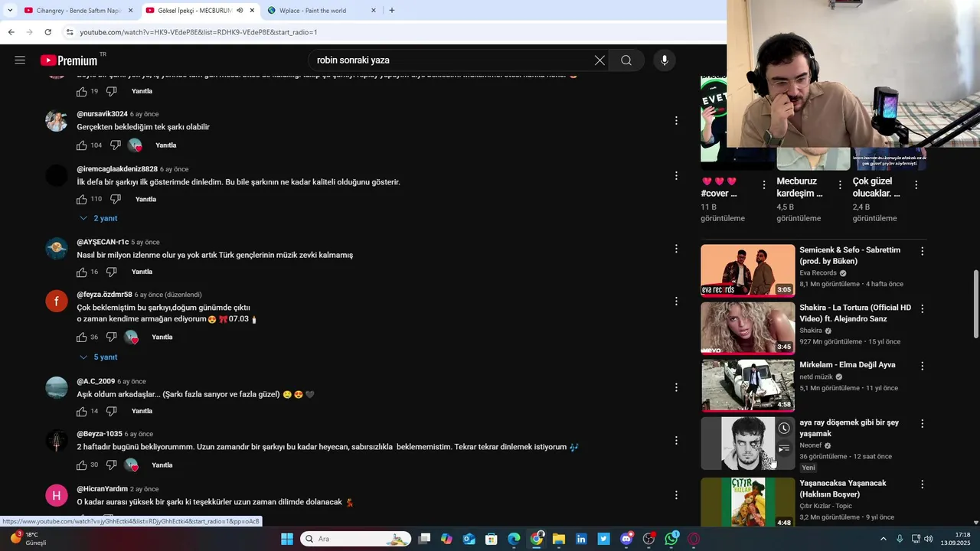This screenshot has width=980, height=551.
Task: Add Neonef video to Watch Later
Action: (x=784, y=429)
